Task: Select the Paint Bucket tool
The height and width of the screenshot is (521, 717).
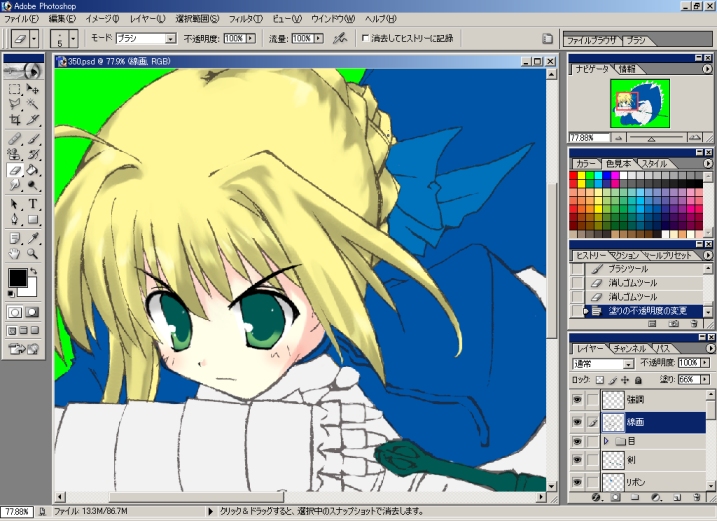Action: tap(32, 170)
